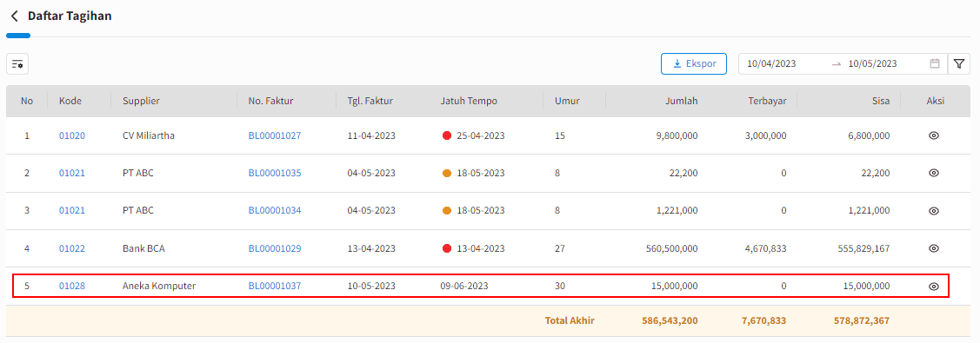Open invoice link BL00001027

coord(275,135)
